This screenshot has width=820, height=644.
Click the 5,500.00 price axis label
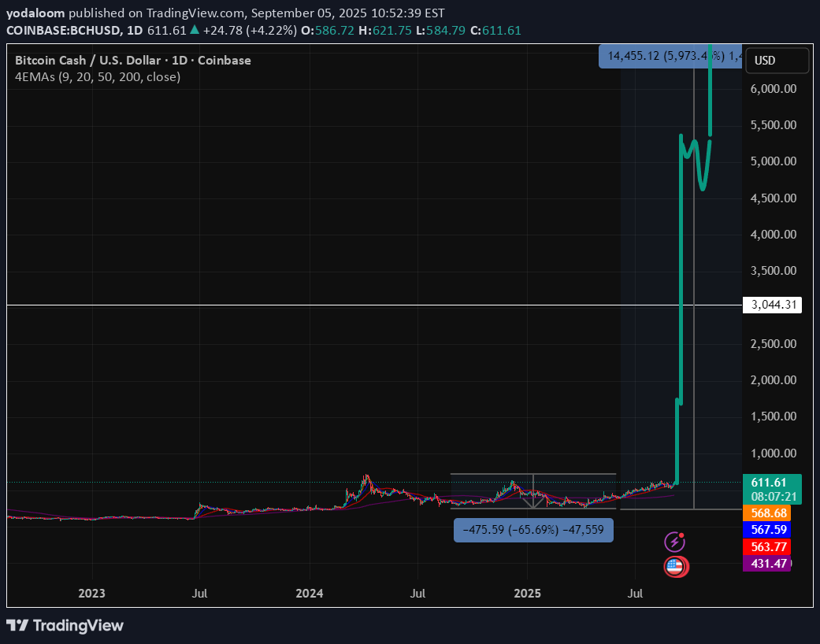774,125
